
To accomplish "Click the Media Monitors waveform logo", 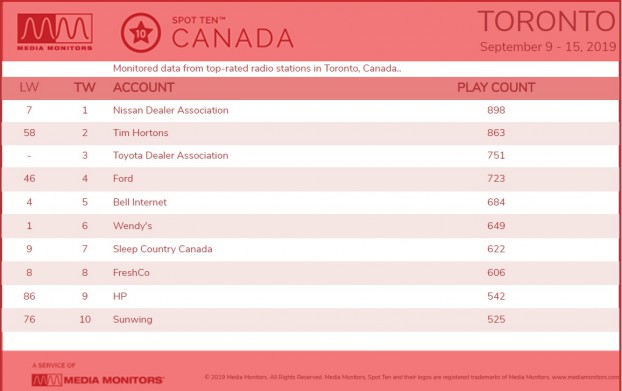I will click(55, 32).
